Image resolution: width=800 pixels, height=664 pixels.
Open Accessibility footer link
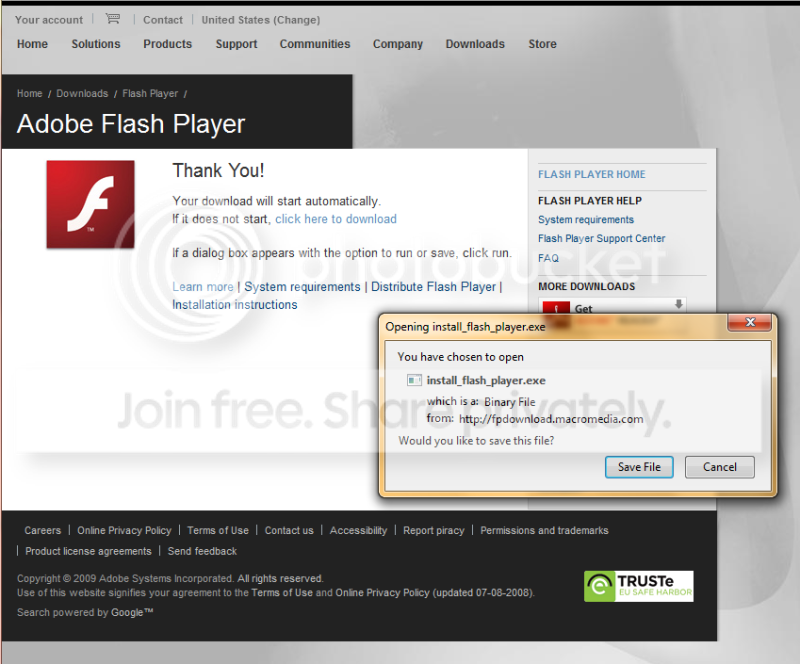(x=358, y=530)
